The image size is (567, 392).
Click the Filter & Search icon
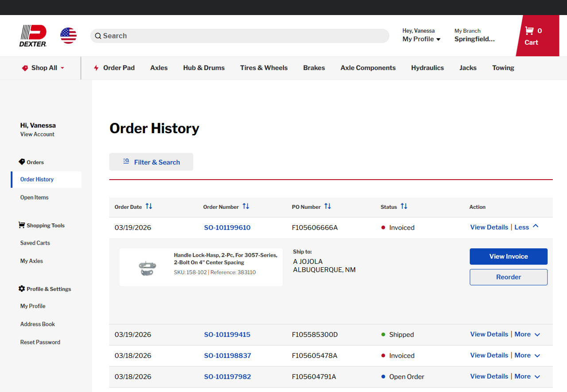(x=126, y=161)
